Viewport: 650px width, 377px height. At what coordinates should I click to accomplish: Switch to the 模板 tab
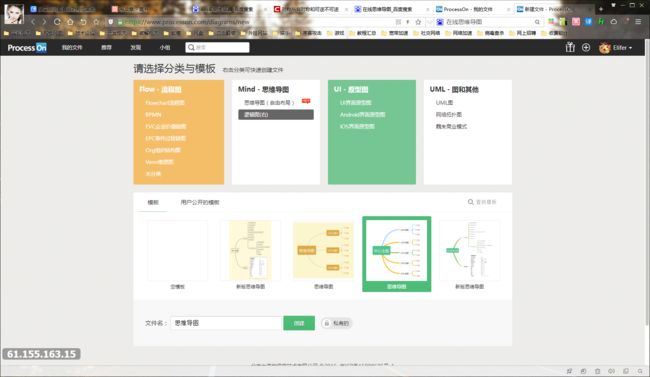(153, 202)
